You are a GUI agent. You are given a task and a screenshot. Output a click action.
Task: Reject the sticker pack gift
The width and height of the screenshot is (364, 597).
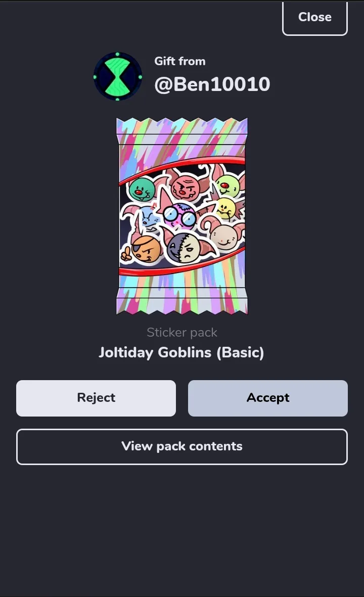[96, 398]
